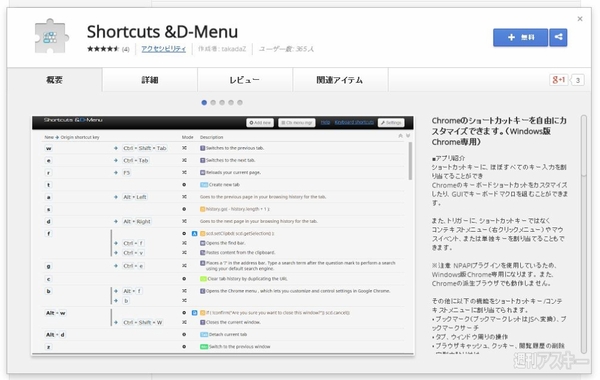Add the extension with the blue 無料 button
This screenshot has width=600, height=380.
520,37
